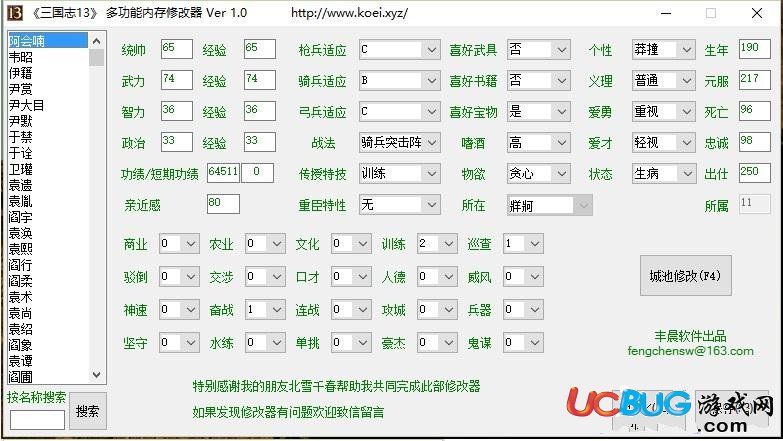This screenshot has width=783, height=441.
Task: Expand the 训练 level dropdown
Action: point(437,244)
